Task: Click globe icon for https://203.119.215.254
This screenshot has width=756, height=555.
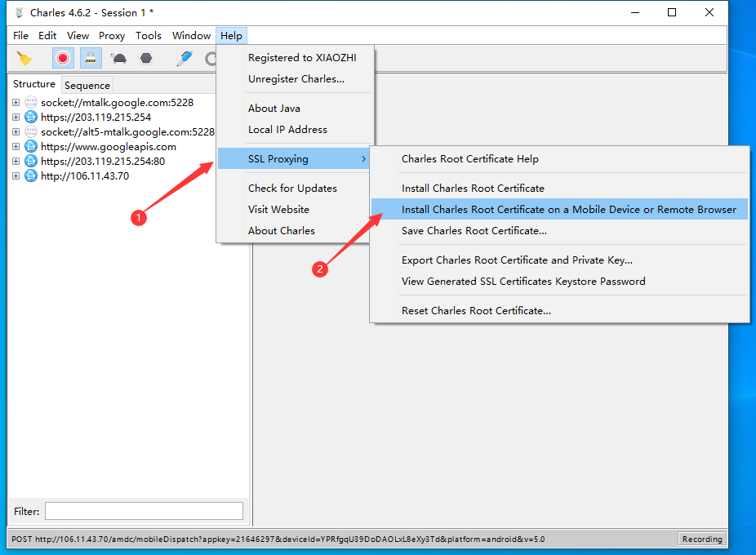Action: [31, 118]
